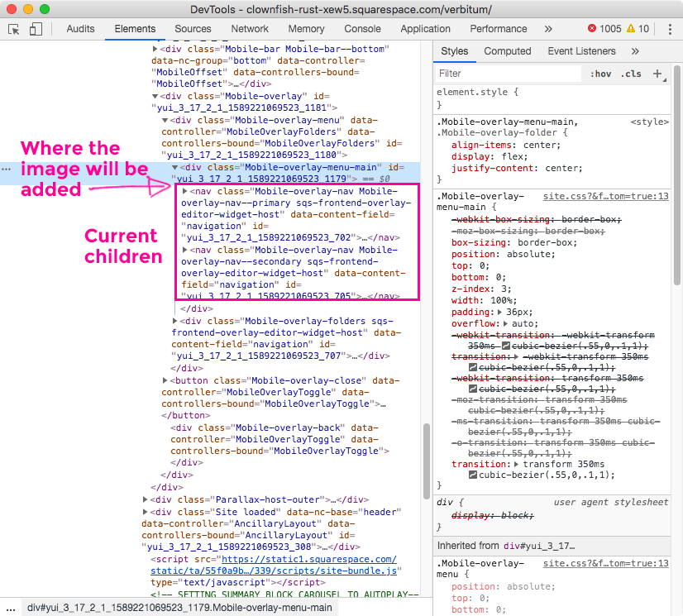Show more Styles sidebar tabs chevron

(635, 51)
